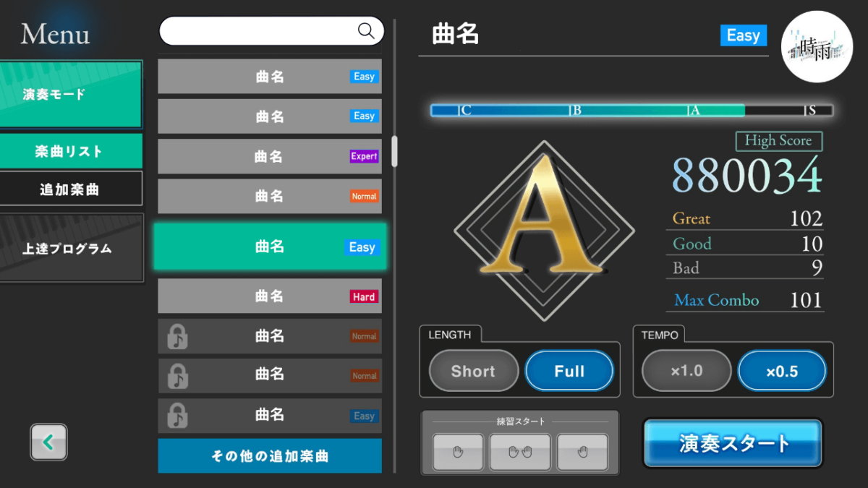Click the その他の追加楽曲 button
Viewport: 868px width, 488px height.
pyautogui.click(x=269, y=456)
